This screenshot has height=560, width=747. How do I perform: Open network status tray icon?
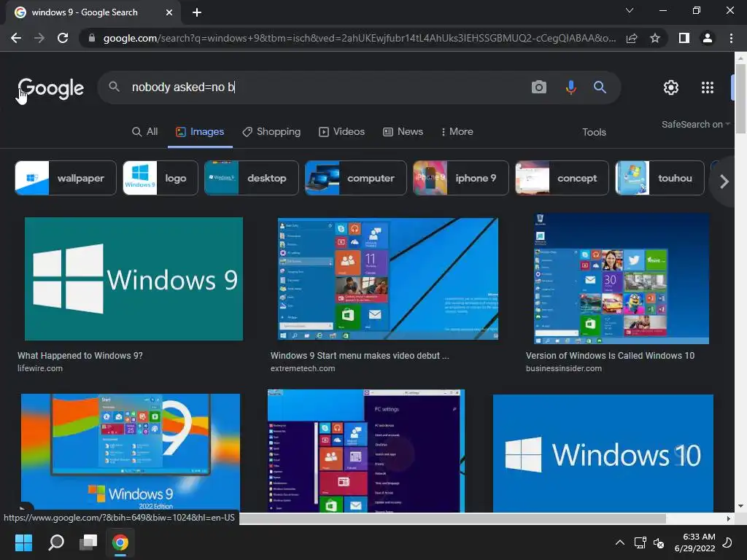[x=640, y=542]
